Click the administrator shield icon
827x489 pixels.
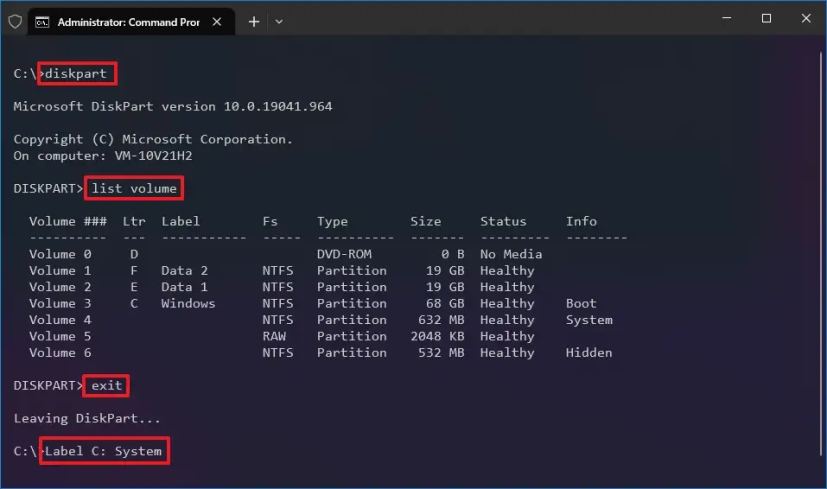pos(15,21)
